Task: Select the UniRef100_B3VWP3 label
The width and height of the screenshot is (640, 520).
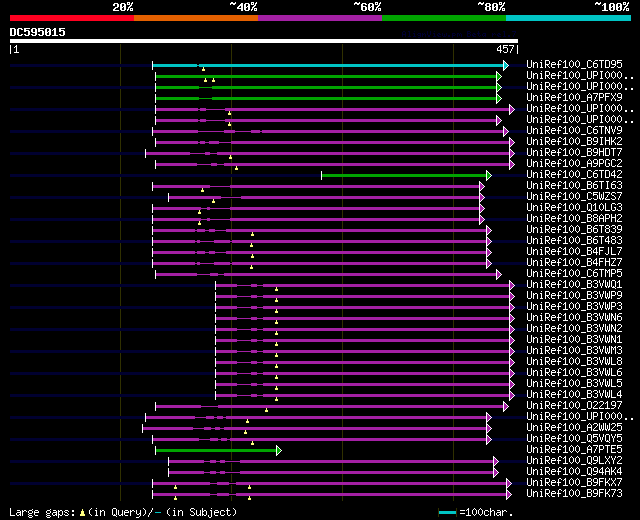Action: pyautogui.click(x=574, y=307)
